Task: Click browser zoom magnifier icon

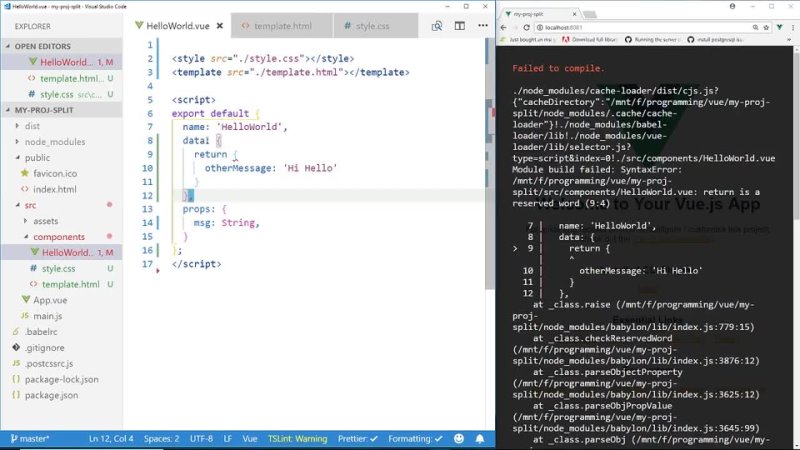Action: pyautogui.click(x=755, y=28)
